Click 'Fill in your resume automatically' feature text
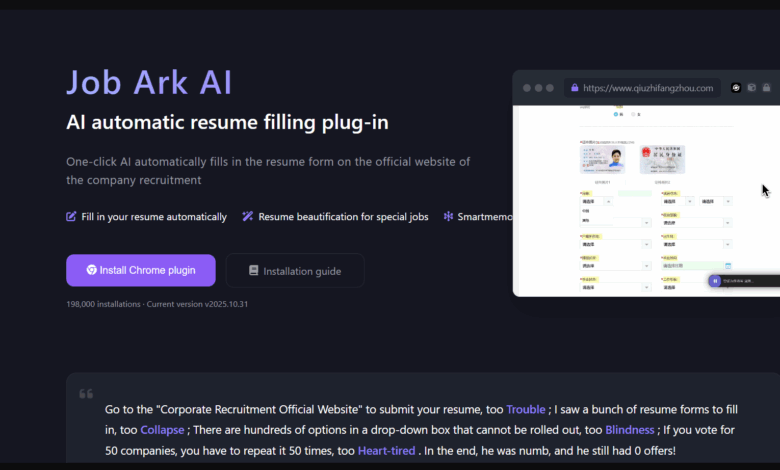The height and width of the screenshot is (470, 780). coord(154,217)
